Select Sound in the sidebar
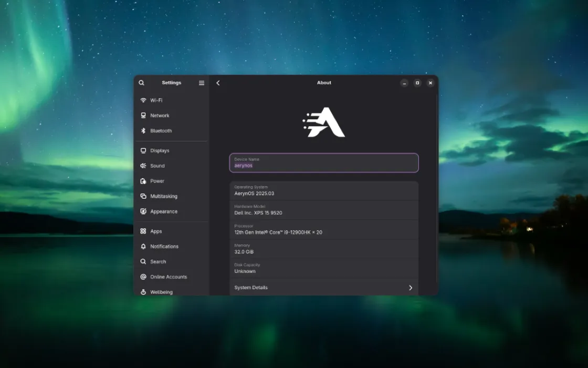The image size is (588, 368). [171, 166]
